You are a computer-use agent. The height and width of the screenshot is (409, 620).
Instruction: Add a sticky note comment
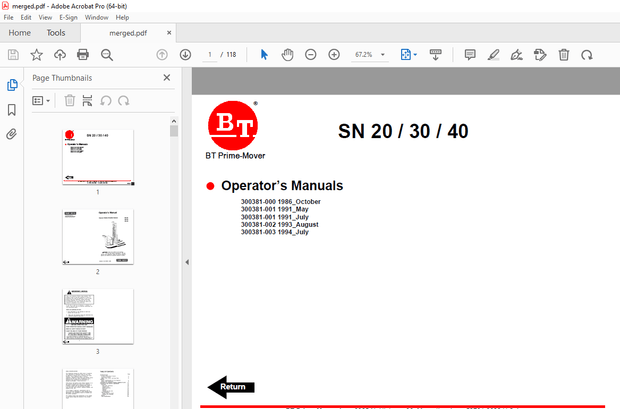click(470, 55)
